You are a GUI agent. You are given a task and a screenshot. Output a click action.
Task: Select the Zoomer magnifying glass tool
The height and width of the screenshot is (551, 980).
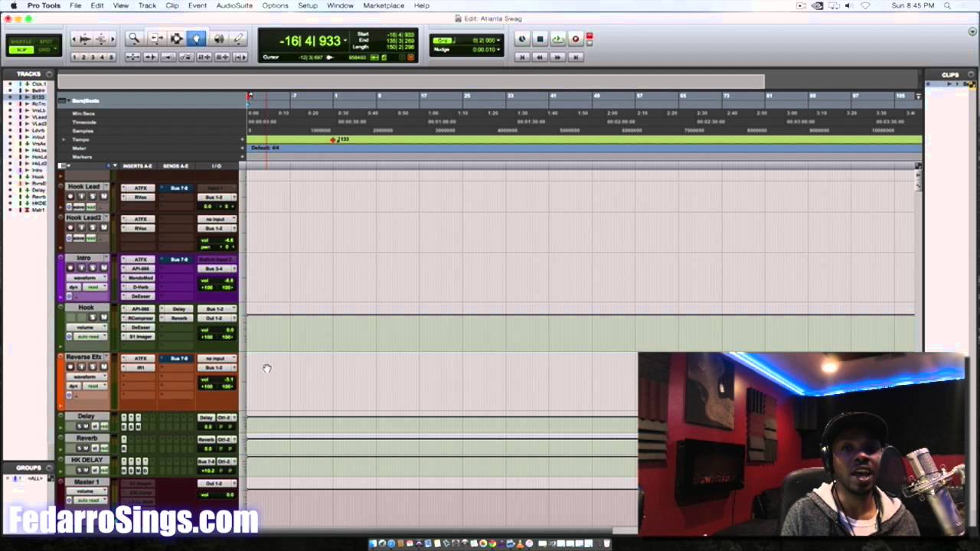[134, 38]
